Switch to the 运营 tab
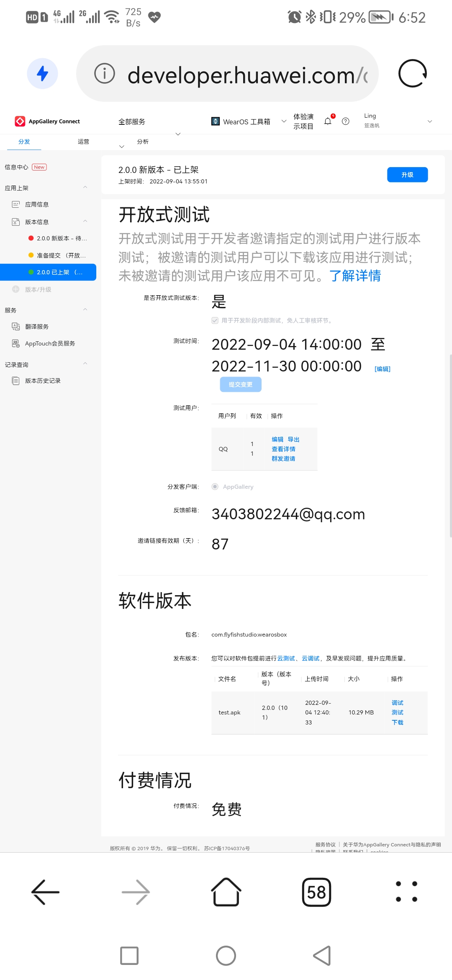Viewport: 452px width, 980px height. 83,142
